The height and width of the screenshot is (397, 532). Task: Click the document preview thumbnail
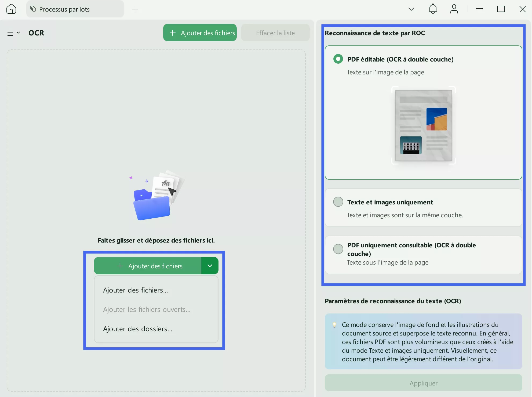point(423,125)
